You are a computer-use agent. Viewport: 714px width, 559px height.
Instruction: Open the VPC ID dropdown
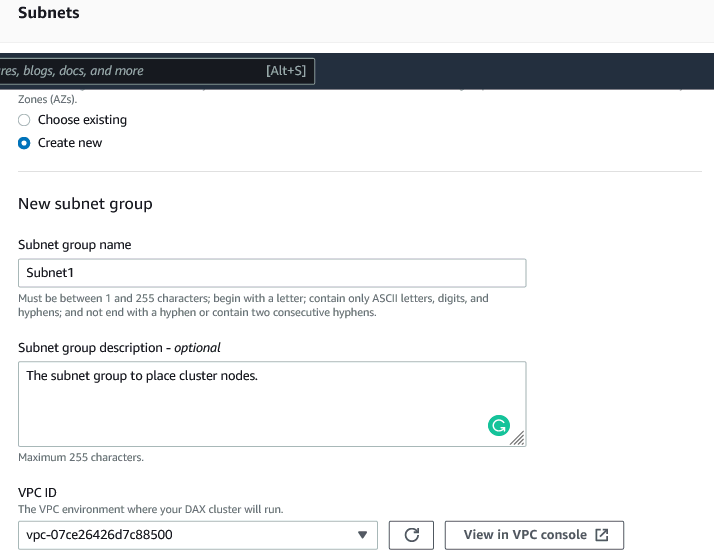(x=198, y=535)
